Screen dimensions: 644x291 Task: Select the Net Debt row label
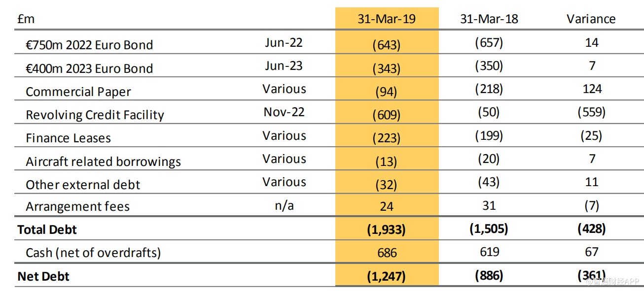point(43,276)
